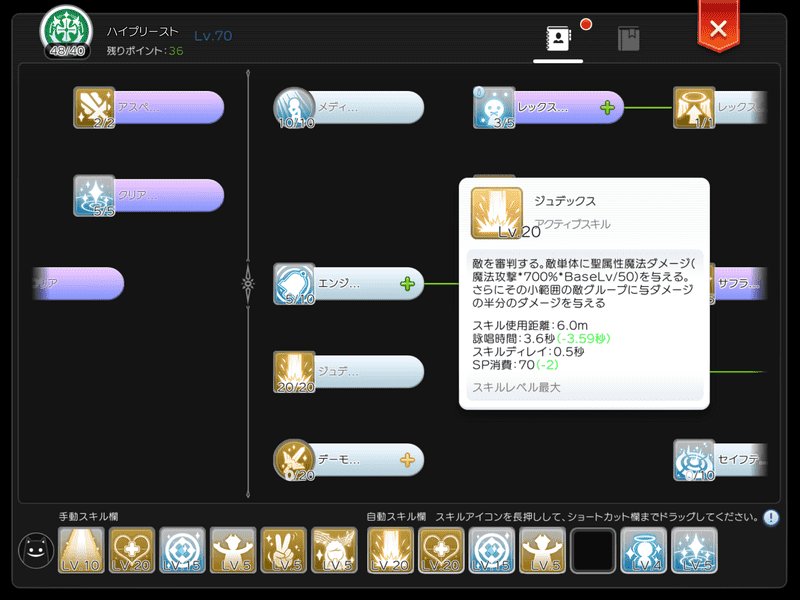Viewport: 800px width, 600px height.
Task: Select the メディ skill icon showing 10/10
Action: (294, 108)
